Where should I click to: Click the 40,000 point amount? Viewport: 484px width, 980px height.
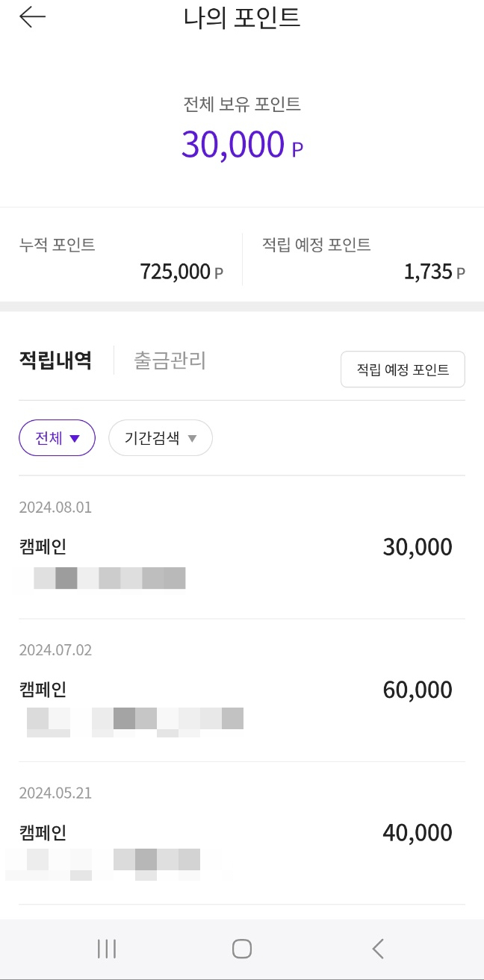tap(417, 833)
